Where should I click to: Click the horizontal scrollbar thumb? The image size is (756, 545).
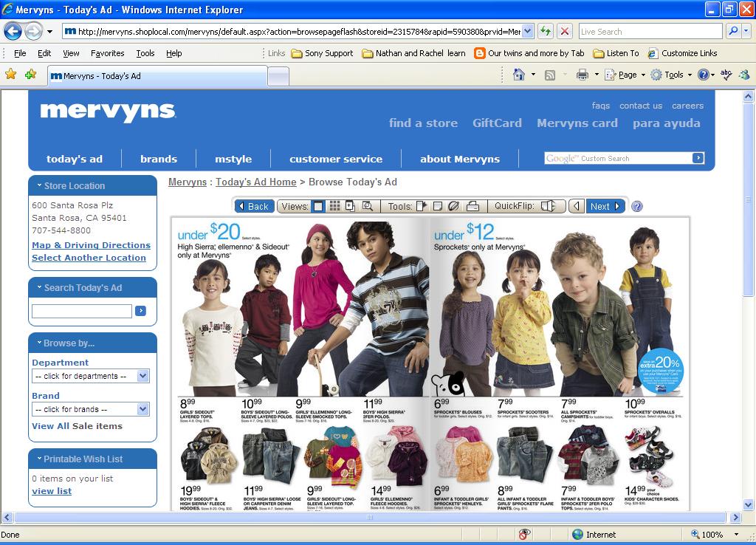tap(370, 518)
